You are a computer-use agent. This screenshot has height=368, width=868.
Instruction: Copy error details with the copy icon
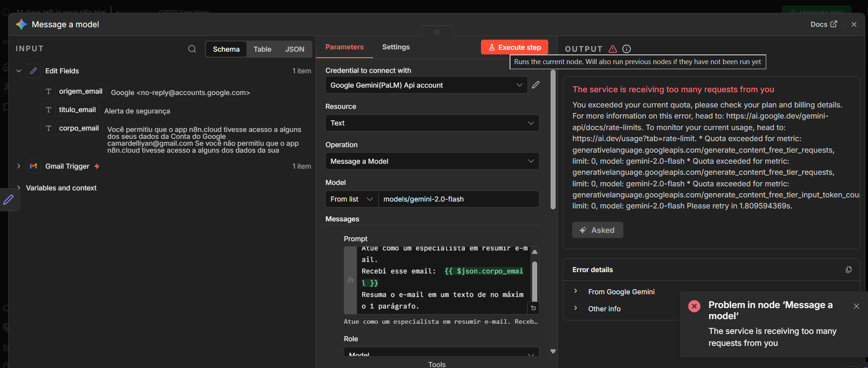click(x=848, y=270)
